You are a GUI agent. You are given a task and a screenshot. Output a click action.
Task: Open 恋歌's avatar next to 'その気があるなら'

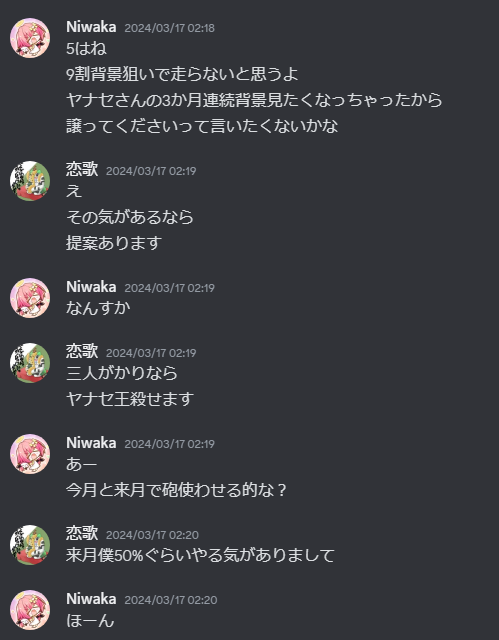30,181
